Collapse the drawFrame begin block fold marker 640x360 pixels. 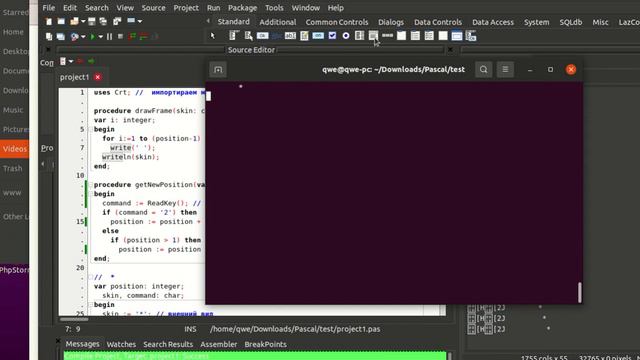tap(90, 129)
